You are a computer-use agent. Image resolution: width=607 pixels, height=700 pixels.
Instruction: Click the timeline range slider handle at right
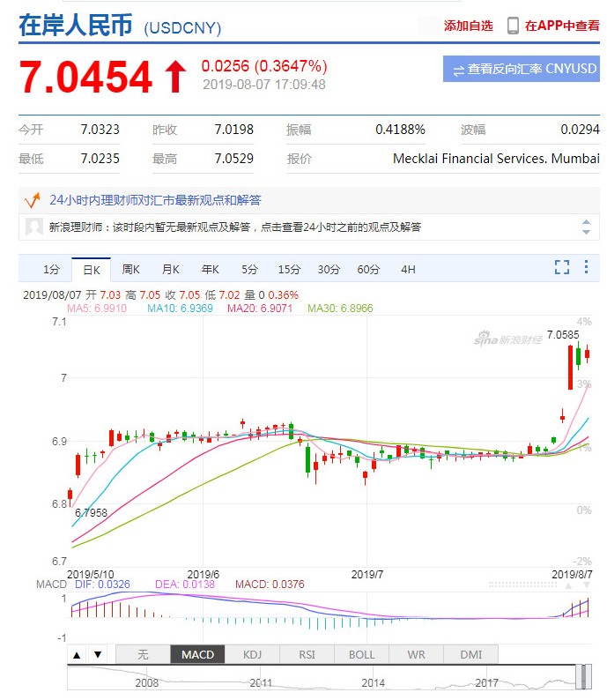pyautogui.click(x=582, y=677)
